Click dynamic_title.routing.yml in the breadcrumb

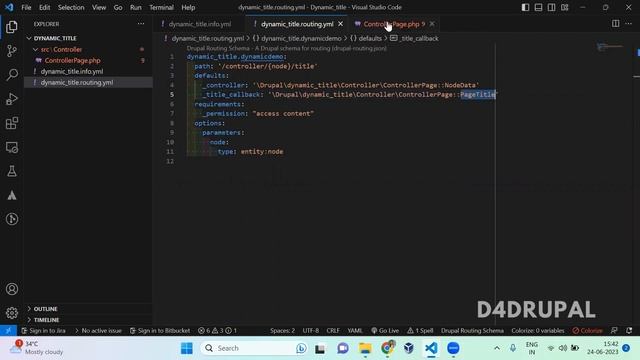[207, 38]
